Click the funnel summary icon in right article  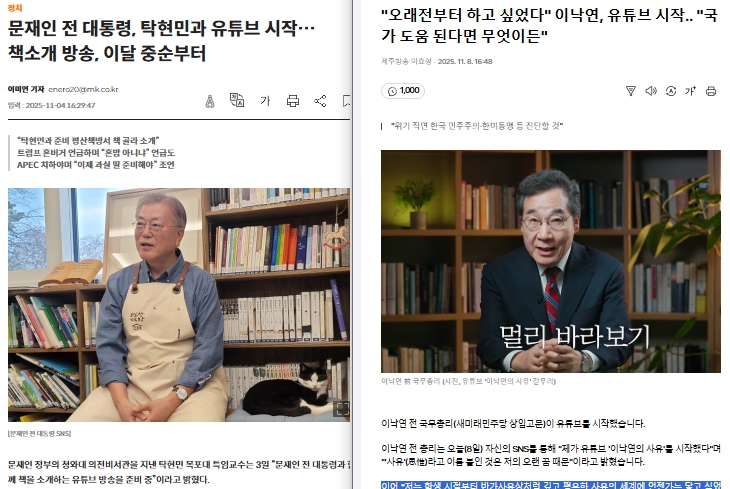coord(630,91)
